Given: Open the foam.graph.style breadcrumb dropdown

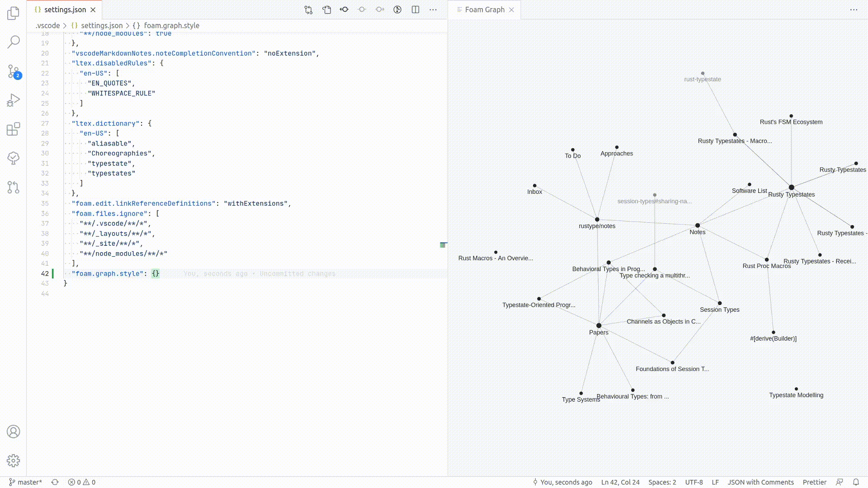Looking at the screenshot, I should coord(171,25).
